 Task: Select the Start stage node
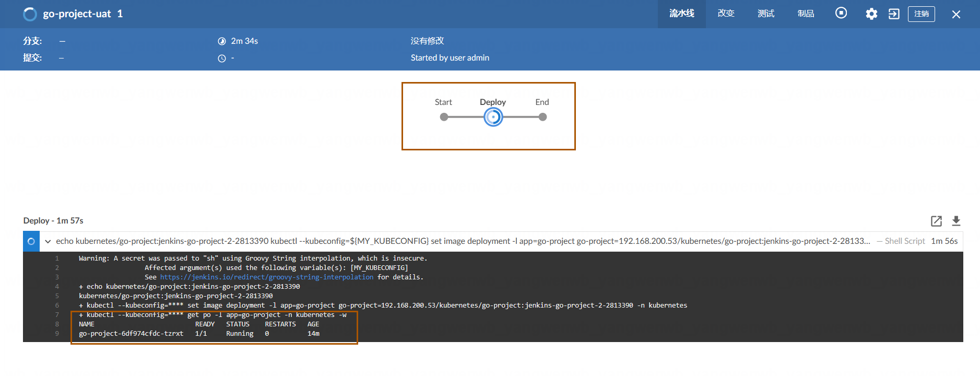pyautogui.click(x=444, y=117)
